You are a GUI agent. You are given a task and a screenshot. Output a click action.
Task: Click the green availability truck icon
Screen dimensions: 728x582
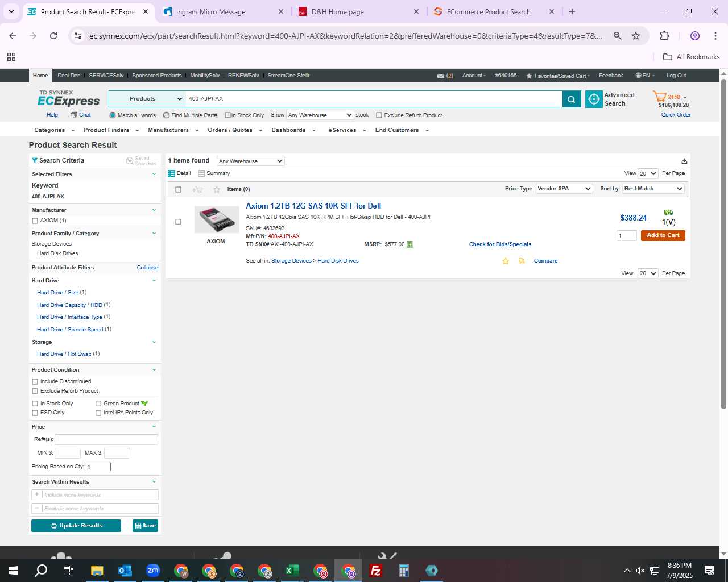pos(668,213)
